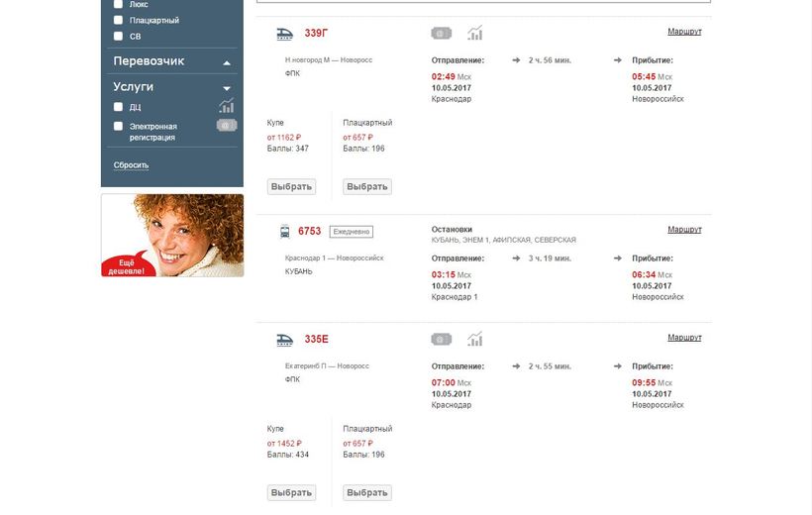Open the Маршрут link for train 6753
The height and width of the screenshot is (515, 812).
point(684,230)
